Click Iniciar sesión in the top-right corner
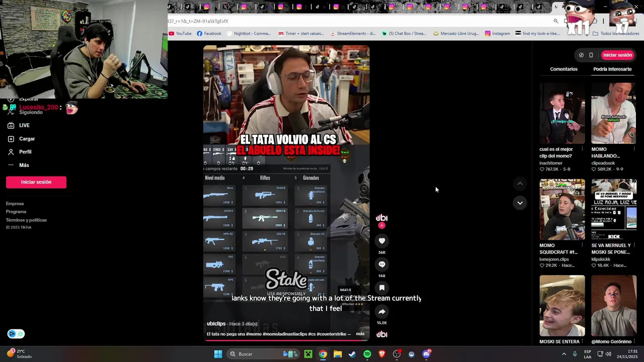Screen dimensions: 644x362 pyautogui.click(x=617, y=55)
